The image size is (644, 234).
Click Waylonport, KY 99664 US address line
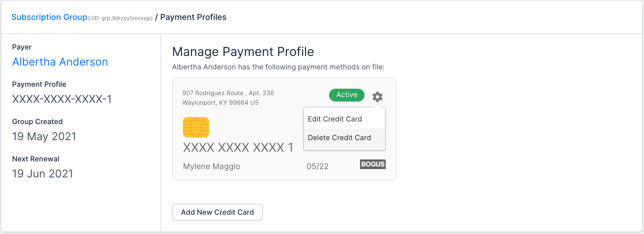point(221,103)
